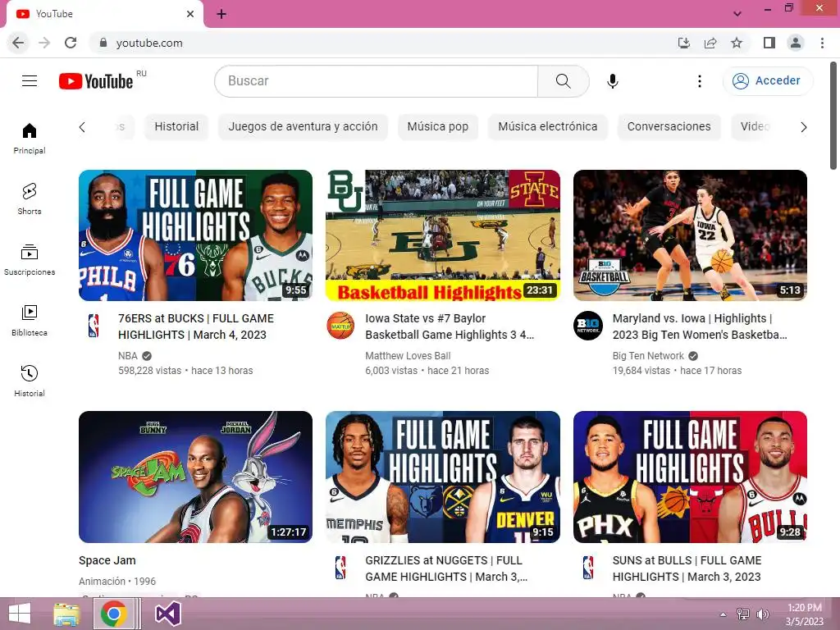Play the Maryland vs Iowa thumbnail
Image resolution: width=840 pixels, height=630 pixels.
point(690,235)
